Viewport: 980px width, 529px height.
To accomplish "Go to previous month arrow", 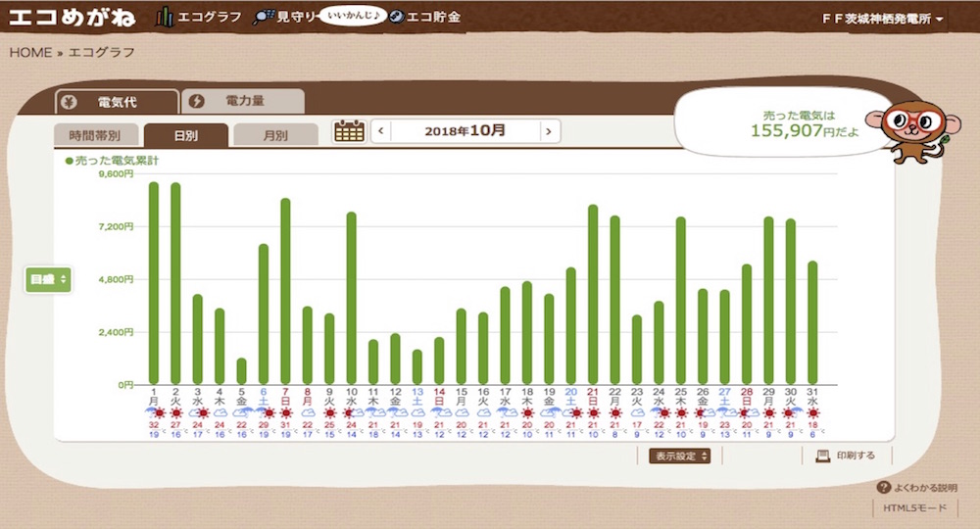I will tap(380, 131).
